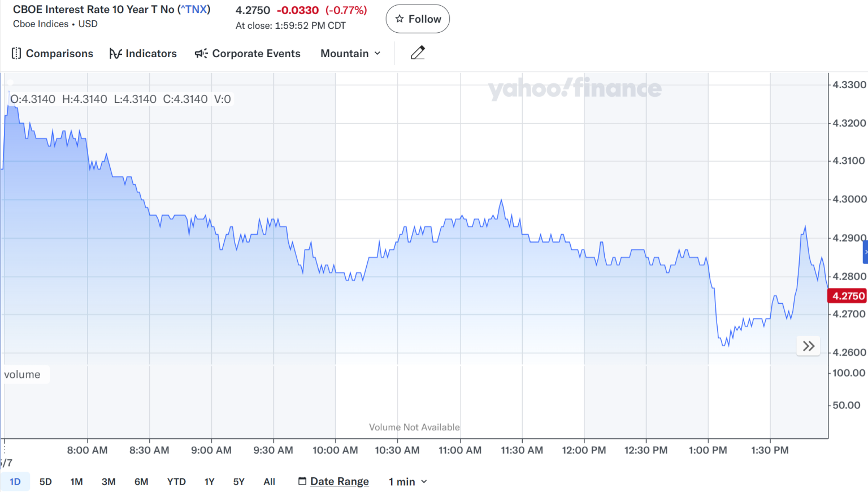Click the red 4.2750 current price marker
868x492 pixels.
click(x=848, y=296)
